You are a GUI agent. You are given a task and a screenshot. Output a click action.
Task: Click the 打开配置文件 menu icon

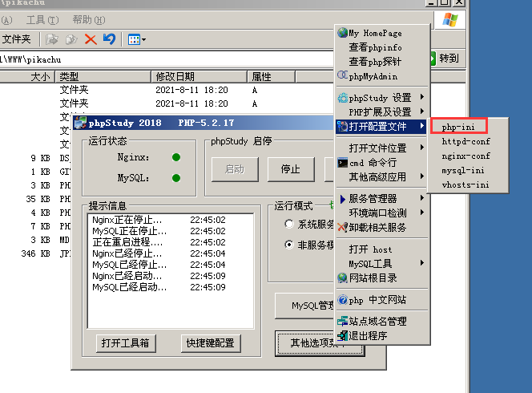click(x=343, y=127)
